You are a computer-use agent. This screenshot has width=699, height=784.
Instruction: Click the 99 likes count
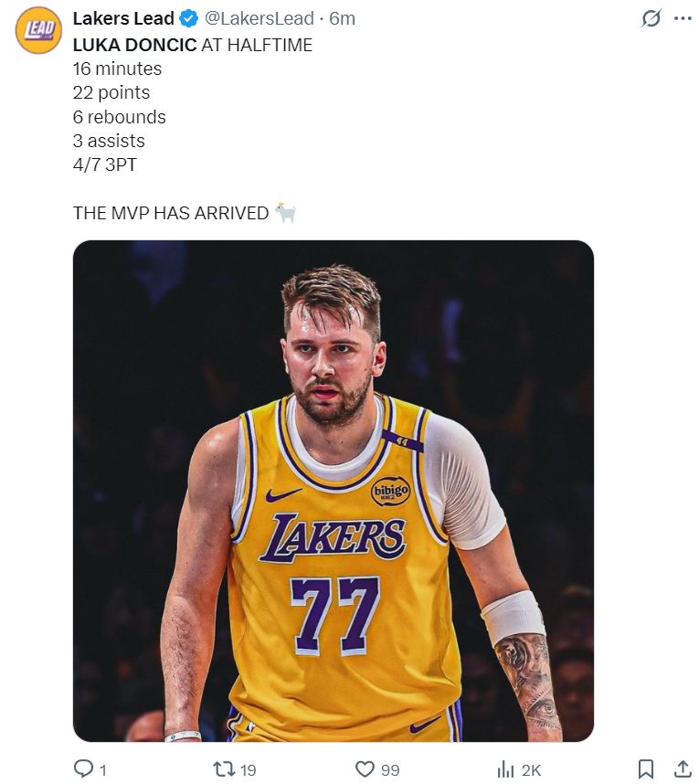[x=390, y=770]
